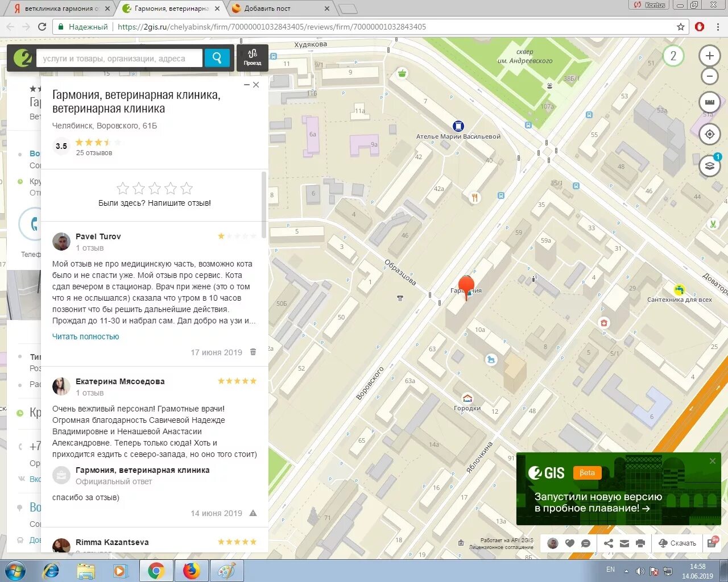This screenshot has height=582, width=728.
Task: Launch Internet Explorer from the taskbar
Action: 51,571
